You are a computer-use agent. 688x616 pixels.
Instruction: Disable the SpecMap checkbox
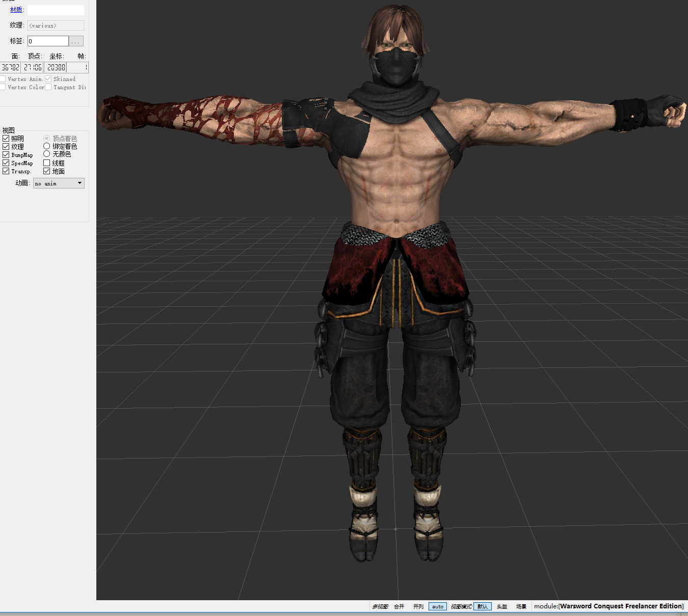(6, 163)
